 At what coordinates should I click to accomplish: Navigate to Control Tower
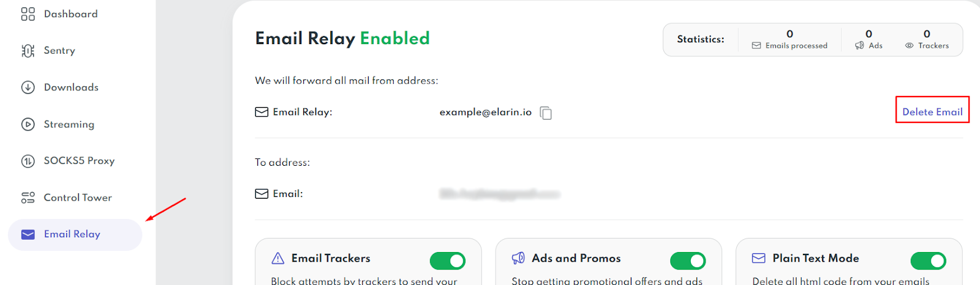click(78, 198)
